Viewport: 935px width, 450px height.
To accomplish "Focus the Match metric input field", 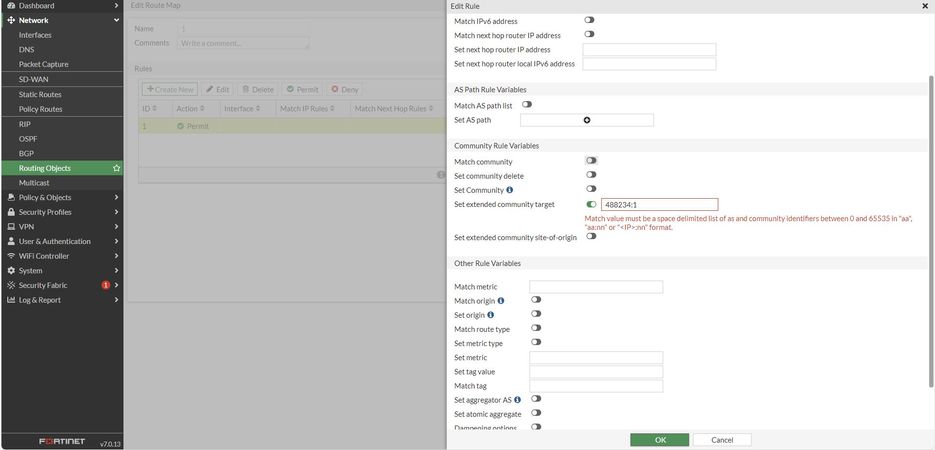I will pyautogui.click(x=596, y=287).
